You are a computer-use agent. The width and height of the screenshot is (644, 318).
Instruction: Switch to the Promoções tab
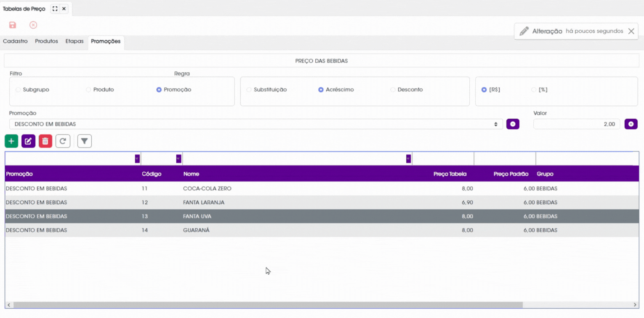[x=106, y=41]
